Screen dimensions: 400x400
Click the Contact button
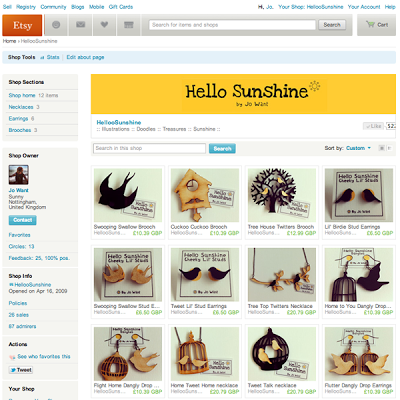click(x=23, y=220)
